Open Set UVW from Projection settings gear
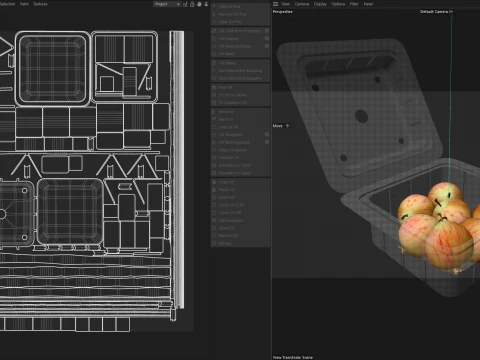This screenshot has height=360, width=480. [267, 31]
